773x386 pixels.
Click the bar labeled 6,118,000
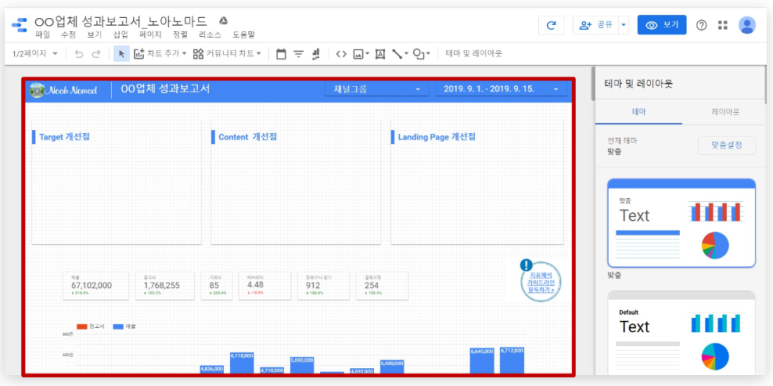click(x=242, y=362)
